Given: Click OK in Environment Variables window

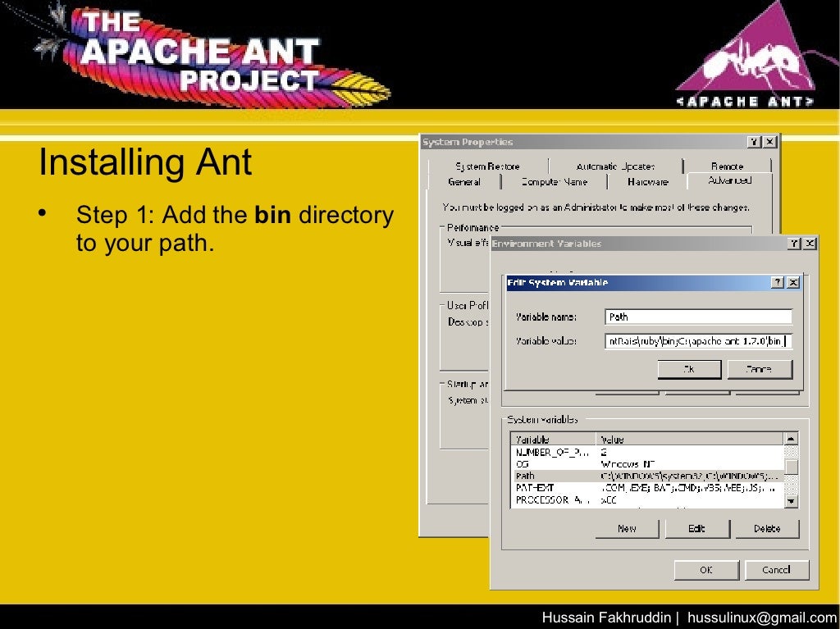Looking at the screenshot, I should pyautogui.click(x=706, y=569).
